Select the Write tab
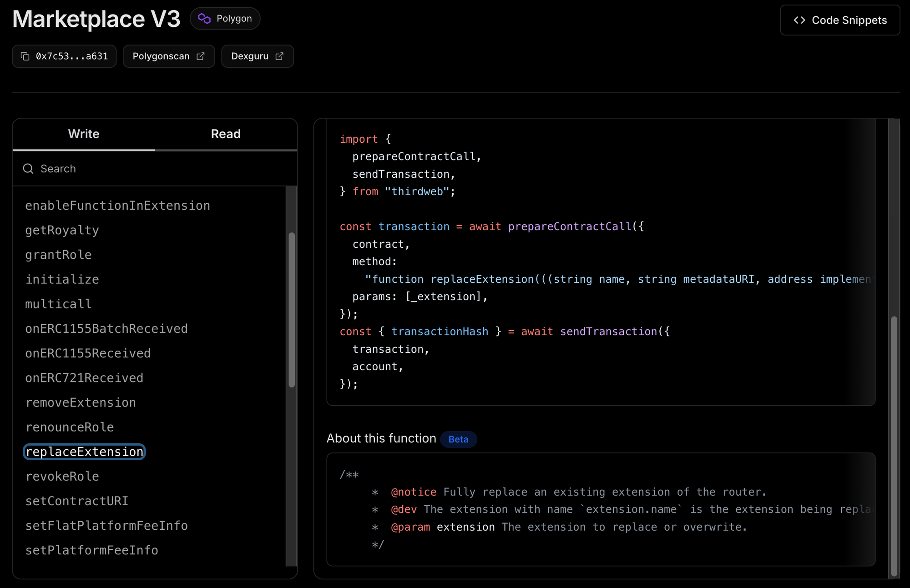Image resolution: width=910 pixels, height=588 pixels. click(84, 134)
